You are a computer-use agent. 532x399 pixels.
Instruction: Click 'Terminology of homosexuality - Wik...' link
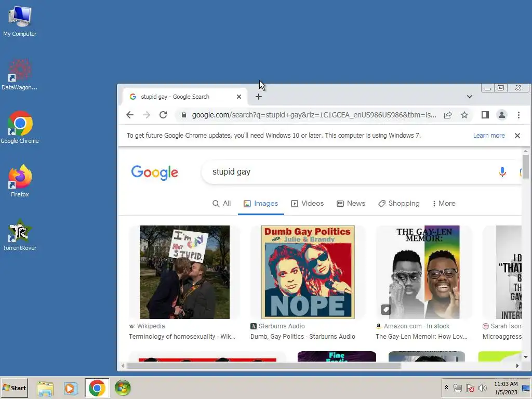click(182, 337)
